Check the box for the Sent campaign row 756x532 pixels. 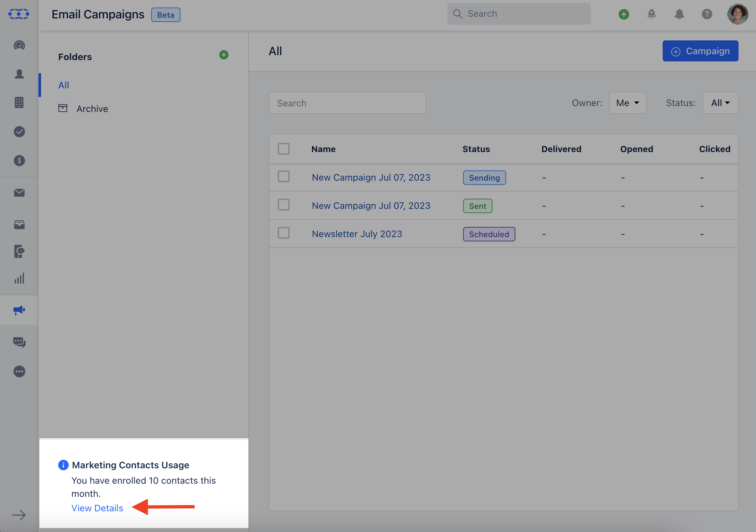pos(283,205)
